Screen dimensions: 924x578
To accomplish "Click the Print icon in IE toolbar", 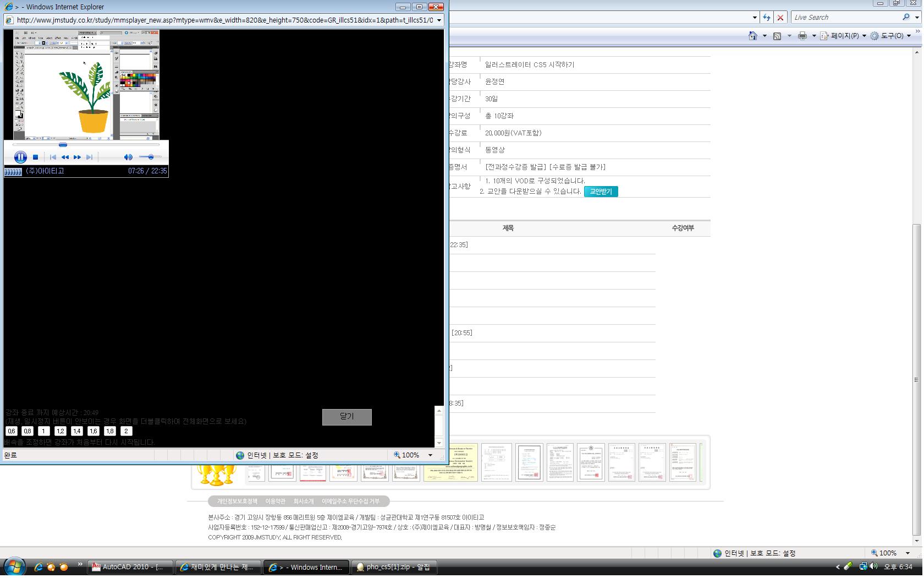I will [x=802, y=36].
